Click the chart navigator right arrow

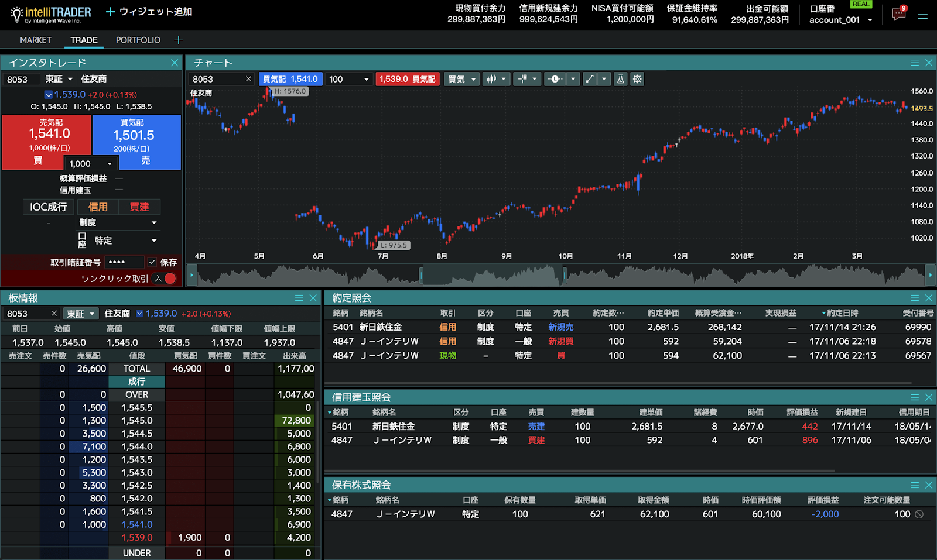tap(930, 274)
